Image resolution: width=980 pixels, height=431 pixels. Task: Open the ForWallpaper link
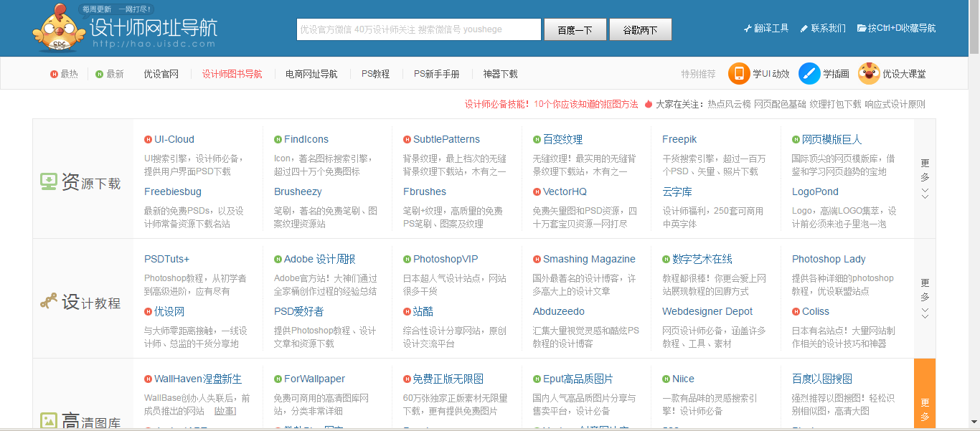(x=314, y=379)
